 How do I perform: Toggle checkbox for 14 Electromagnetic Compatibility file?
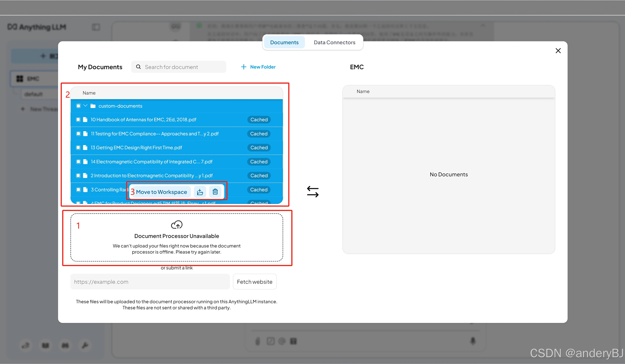click(78, 162)
